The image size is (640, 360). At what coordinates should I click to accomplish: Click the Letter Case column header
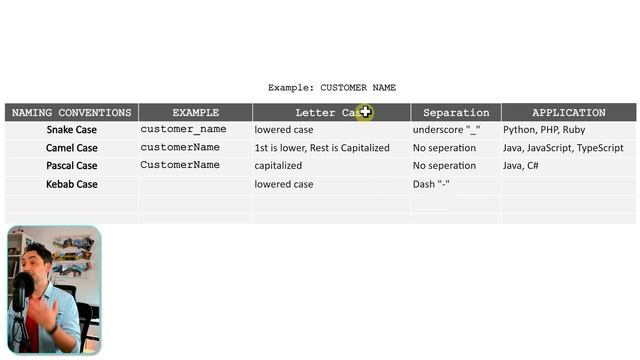click(331, 113)
